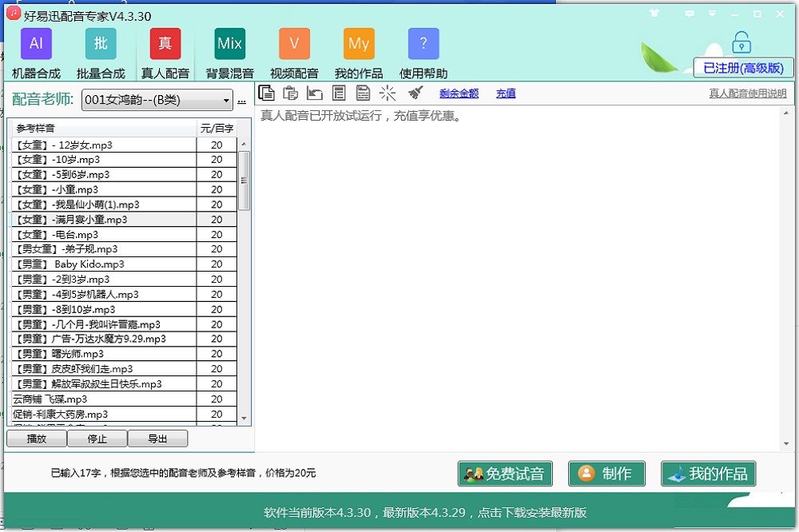Select the sample 【男女童】-弟子规.mp3
The width and height of the screenshot is (799, 532).
[x=104, y=249]
